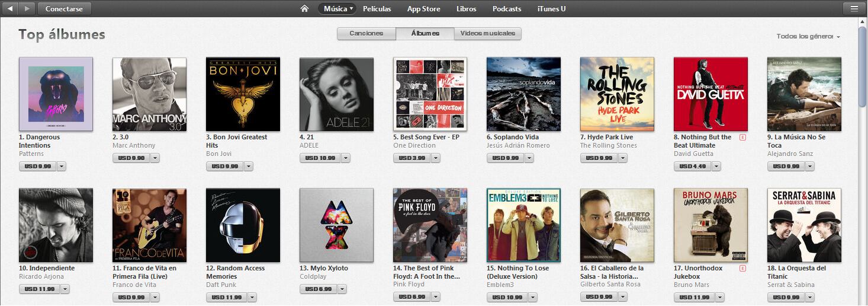Switch to the Canciones view
This screenshot has height=306, width=868.
click(367, 33)
